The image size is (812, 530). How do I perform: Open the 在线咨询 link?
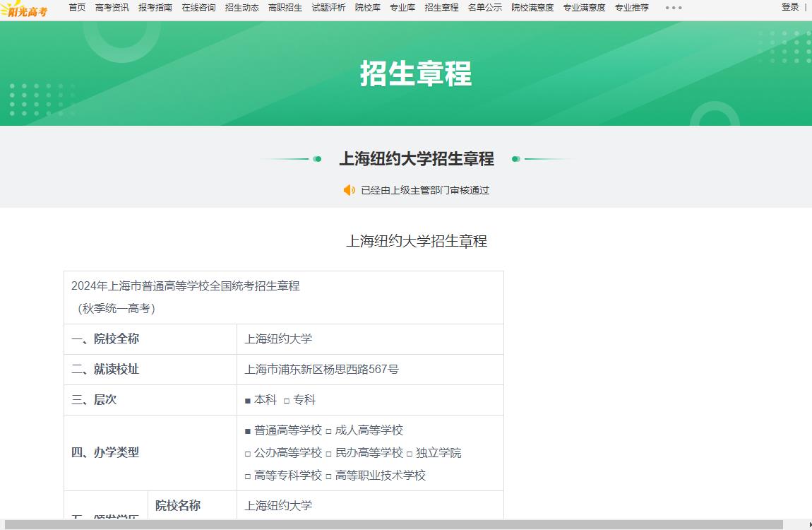(x=198, y=8)
